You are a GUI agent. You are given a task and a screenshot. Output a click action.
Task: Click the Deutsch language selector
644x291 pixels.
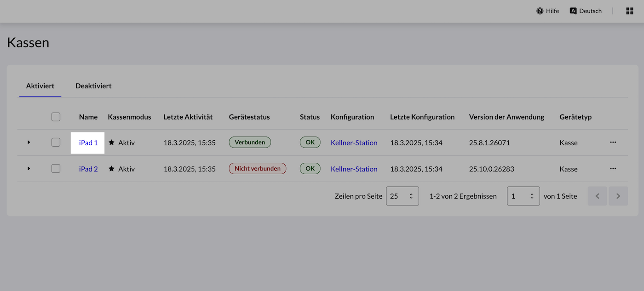(586, 11)
